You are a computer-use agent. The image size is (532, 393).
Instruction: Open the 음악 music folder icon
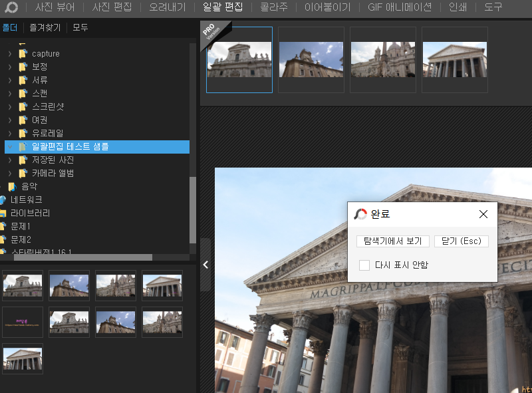[12, 187]
